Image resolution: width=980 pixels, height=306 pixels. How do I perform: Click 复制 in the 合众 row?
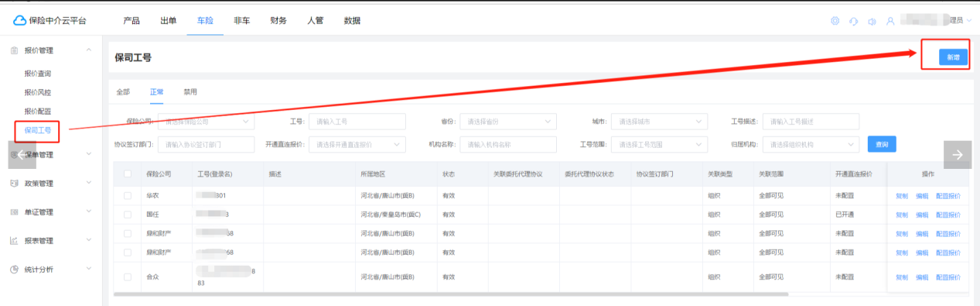click(x=902, y=277)
